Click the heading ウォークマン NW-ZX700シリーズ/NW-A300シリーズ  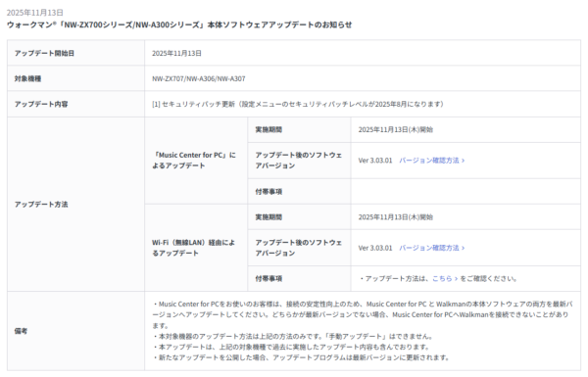click(x=179, y=25)
